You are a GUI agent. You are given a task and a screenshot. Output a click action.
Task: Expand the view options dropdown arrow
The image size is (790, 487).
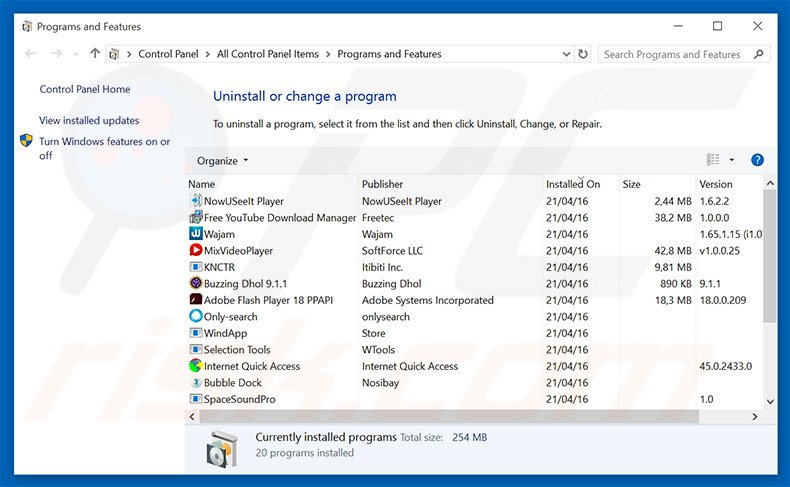(732, 160)
